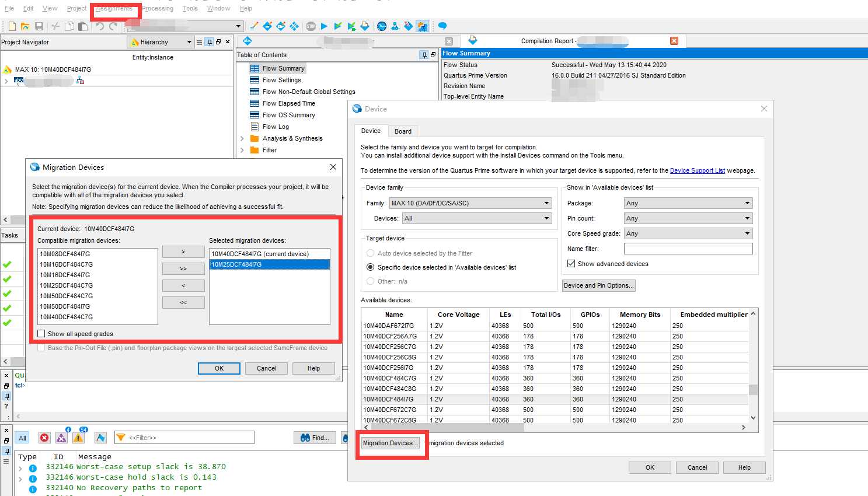The height and width of the screenshot is (496, 868).
Task: Click the New File toolbar icon
Action: (12, 26)
